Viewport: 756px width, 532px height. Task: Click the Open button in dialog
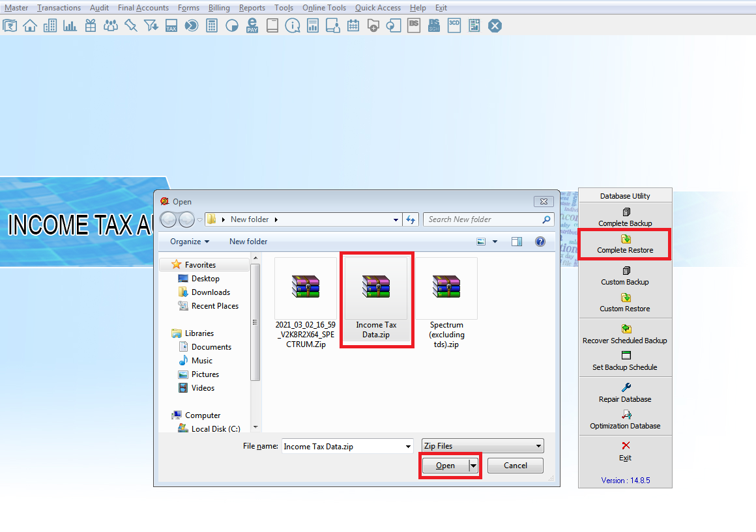[x=446, y=466]
